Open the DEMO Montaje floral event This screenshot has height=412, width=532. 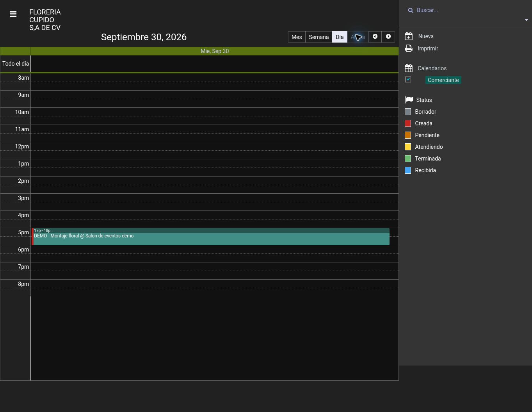coord(211,237)
